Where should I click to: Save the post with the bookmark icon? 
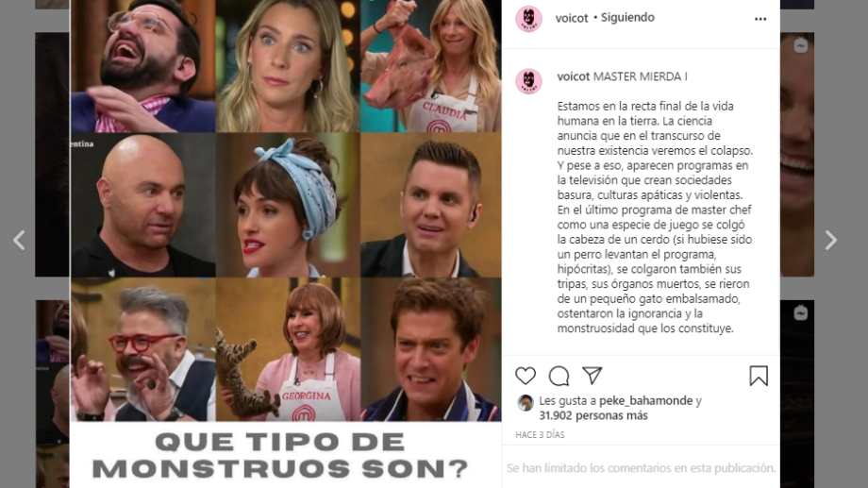click(x=759, y=376)
